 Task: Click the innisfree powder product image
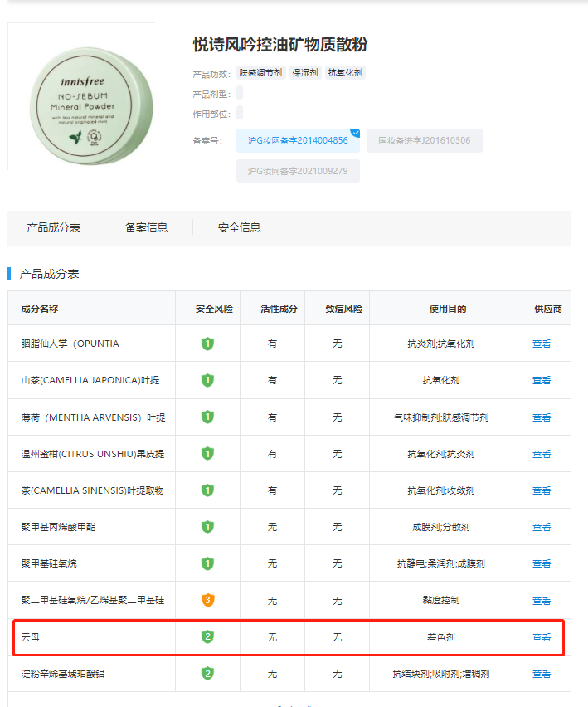(91, 106)
